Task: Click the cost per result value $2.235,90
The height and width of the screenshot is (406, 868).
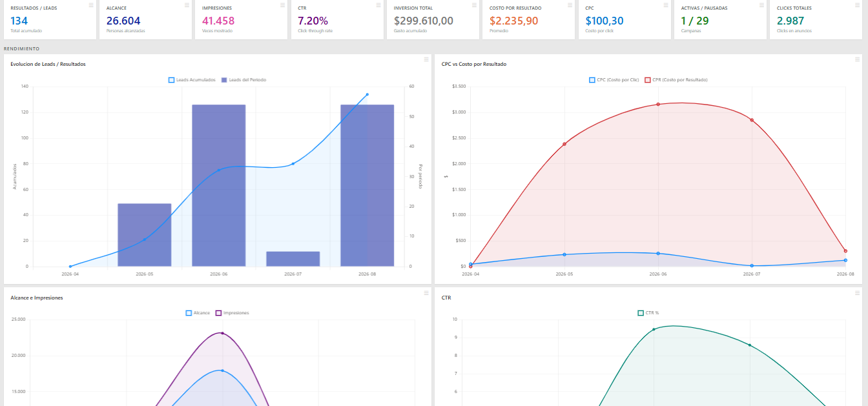Action: point(513,21)
